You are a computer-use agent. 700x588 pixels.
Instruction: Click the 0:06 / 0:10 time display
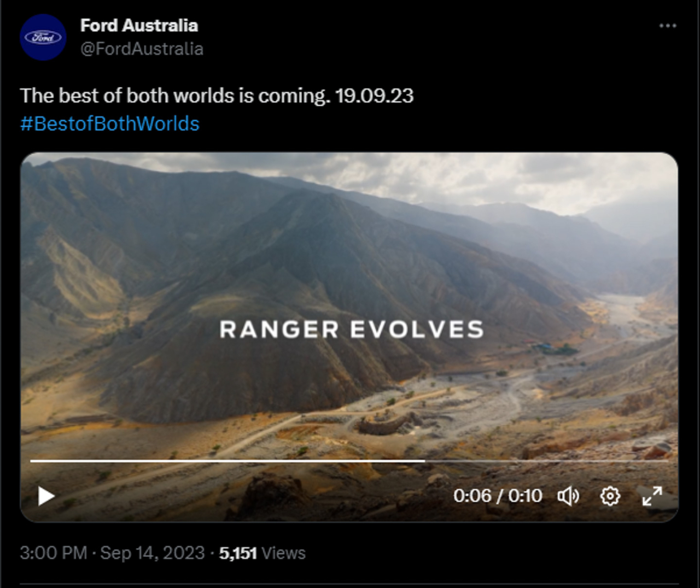[497, 496]
